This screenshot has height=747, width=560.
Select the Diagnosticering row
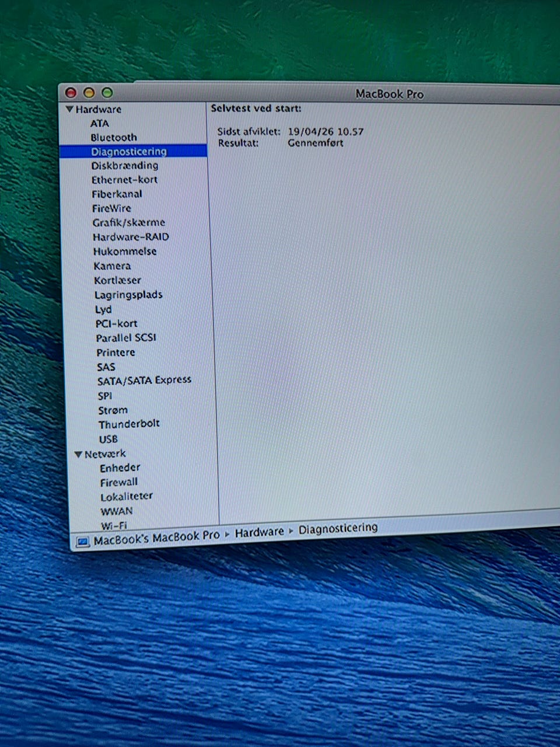tap(133, 151)
